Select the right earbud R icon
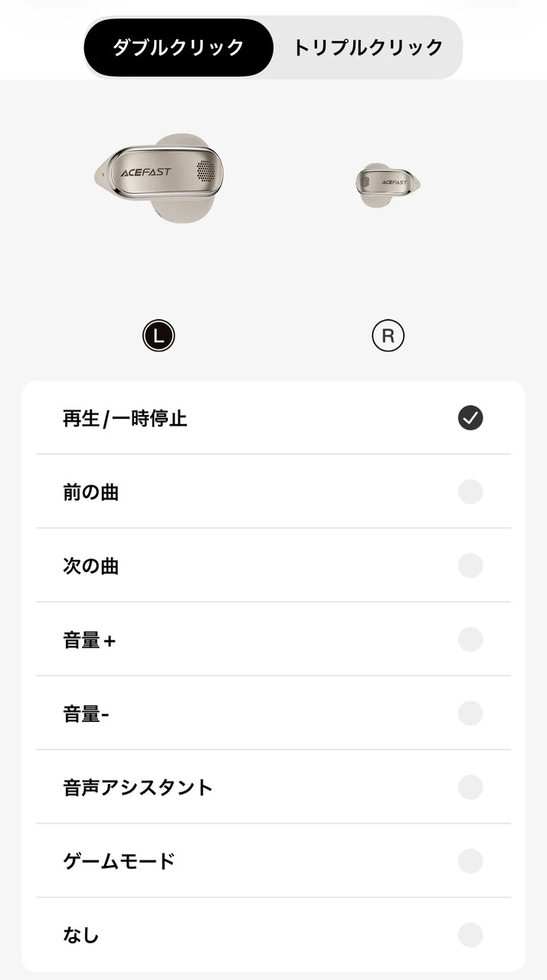 [388, 335]
